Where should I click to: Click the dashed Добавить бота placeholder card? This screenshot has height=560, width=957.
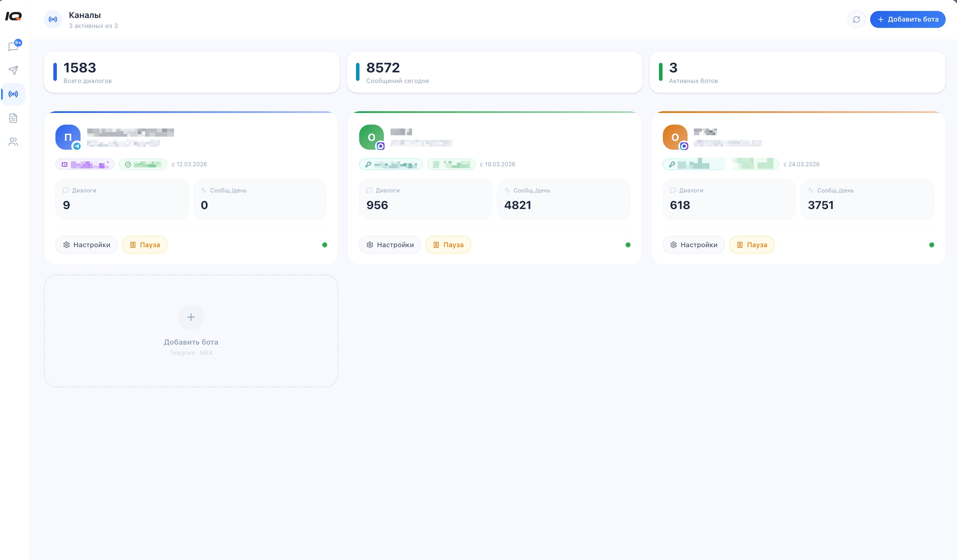pyautogui.click(x=191, y=331)
